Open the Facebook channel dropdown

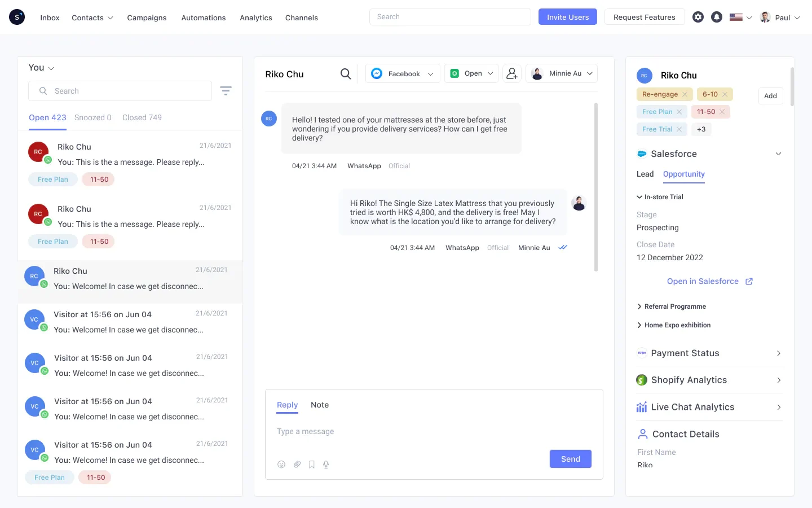[430, 73]
